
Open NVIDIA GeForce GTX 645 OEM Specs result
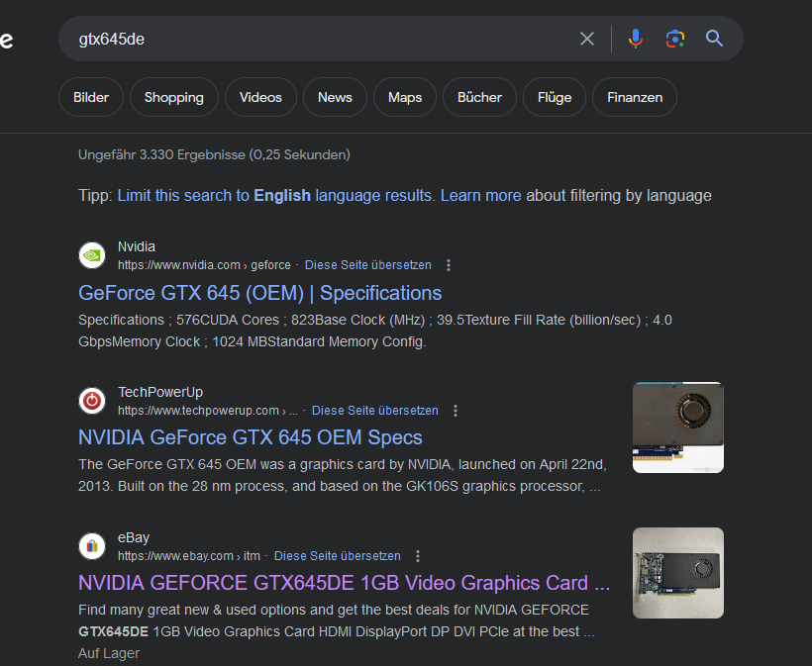251,437
